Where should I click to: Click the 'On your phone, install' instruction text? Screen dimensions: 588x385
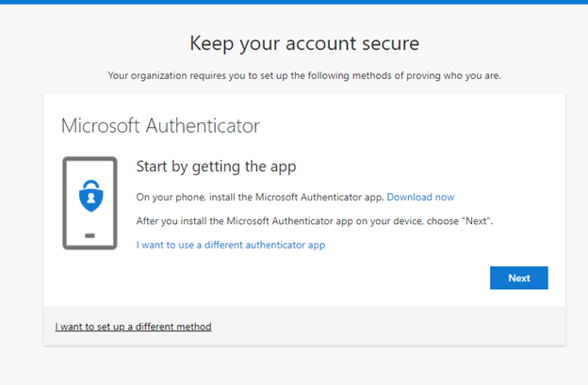pos(260,197)
